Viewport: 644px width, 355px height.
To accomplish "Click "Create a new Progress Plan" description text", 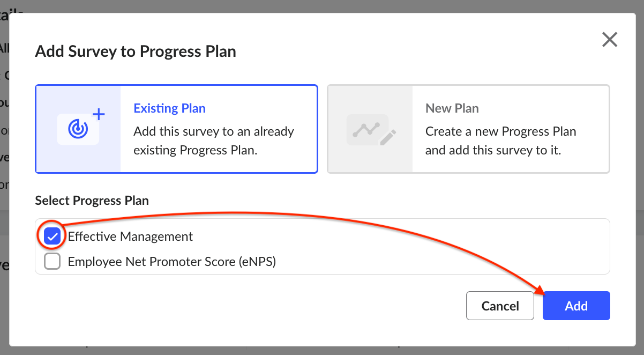I will [x=501, y=131].
